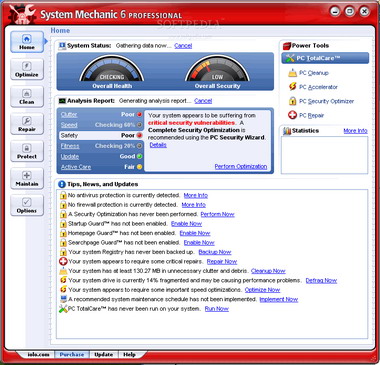The width and height of the screenshot is (380, 365).
Task: Open the Optimize section in the sidebar
Action: [27, 69]
